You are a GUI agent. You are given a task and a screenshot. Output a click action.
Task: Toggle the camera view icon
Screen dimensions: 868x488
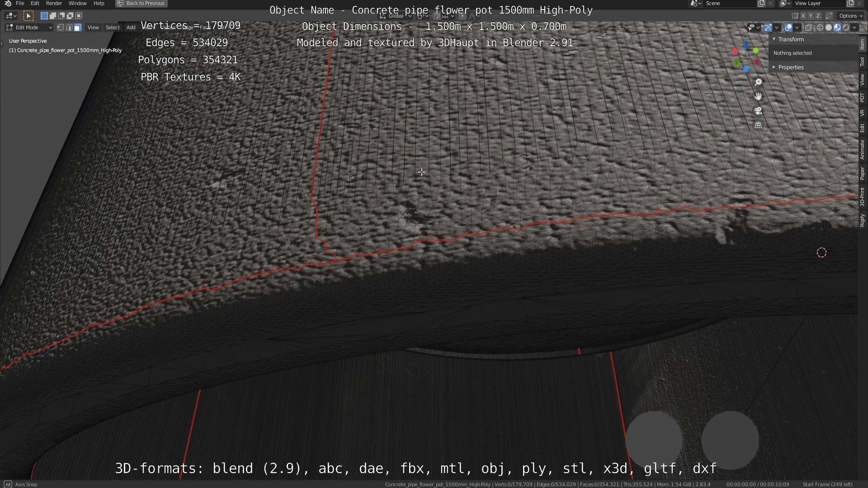[x=758, y=111]
